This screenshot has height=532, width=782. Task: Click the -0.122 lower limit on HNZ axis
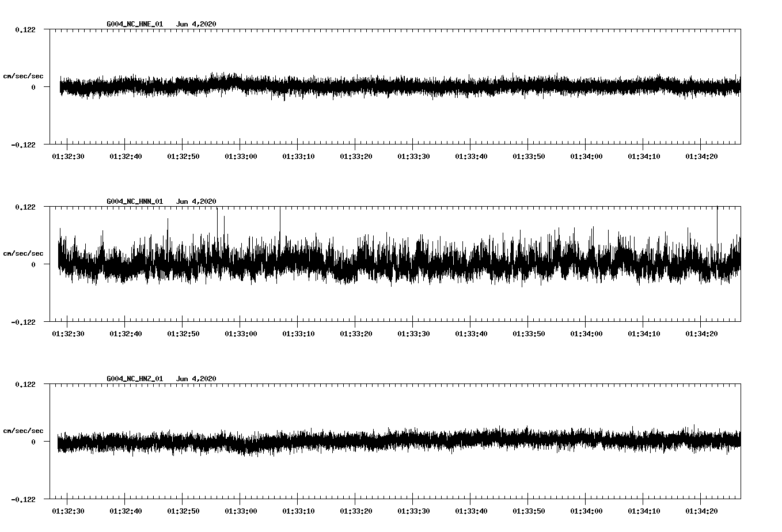[24, 500]
